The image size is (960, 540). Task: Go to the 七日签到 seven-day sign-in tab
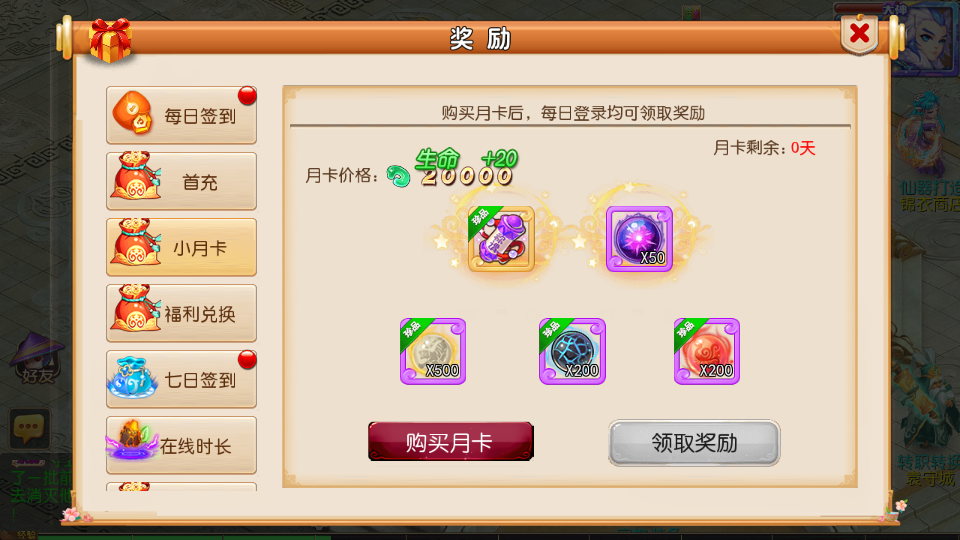click(x=181, y=380)
